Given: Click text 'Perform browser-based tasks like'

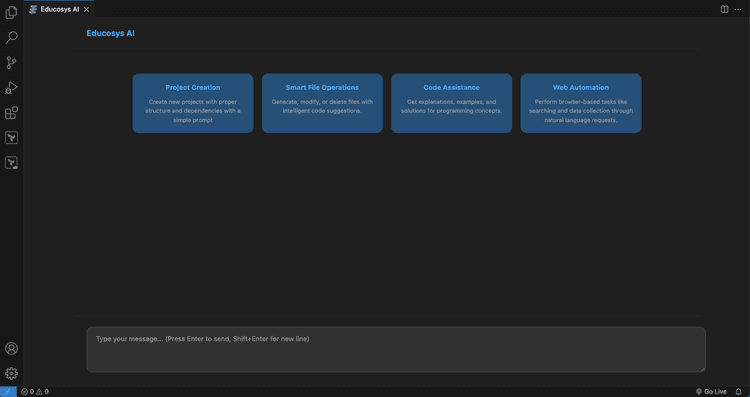Looking at the screenshot, I should click(581, 102).
